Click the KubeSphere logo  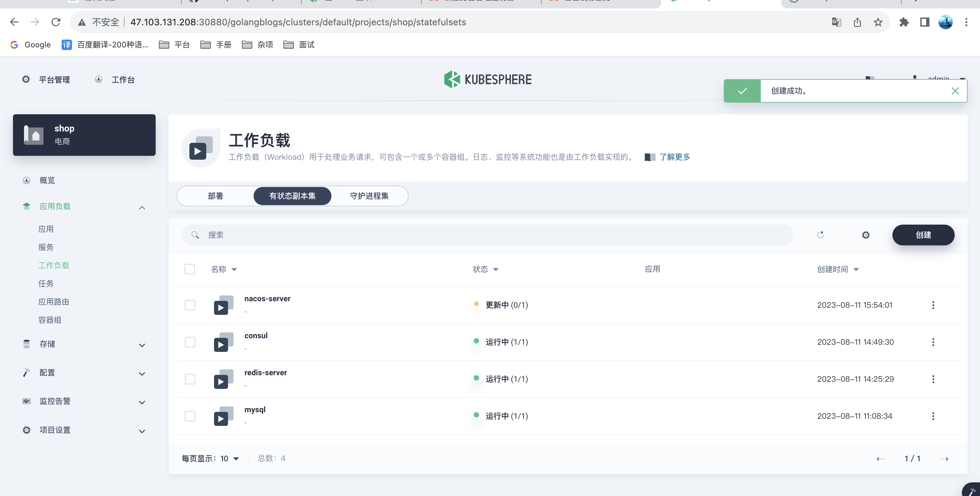click(x=488, y=79)
